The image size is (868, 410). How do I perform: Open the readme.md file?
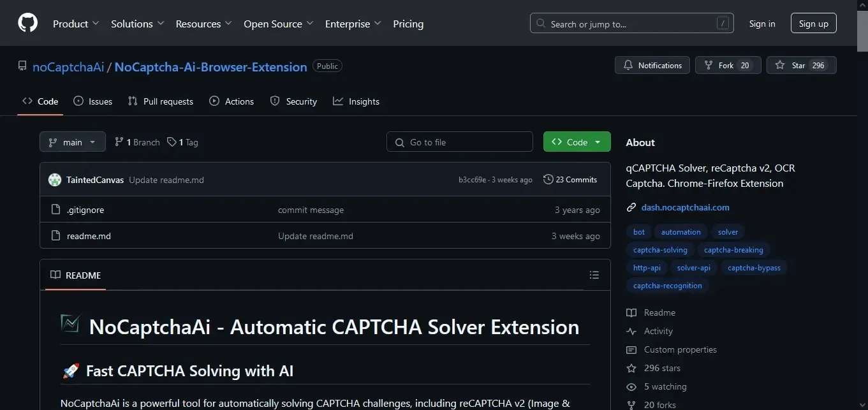pos(89,236)
